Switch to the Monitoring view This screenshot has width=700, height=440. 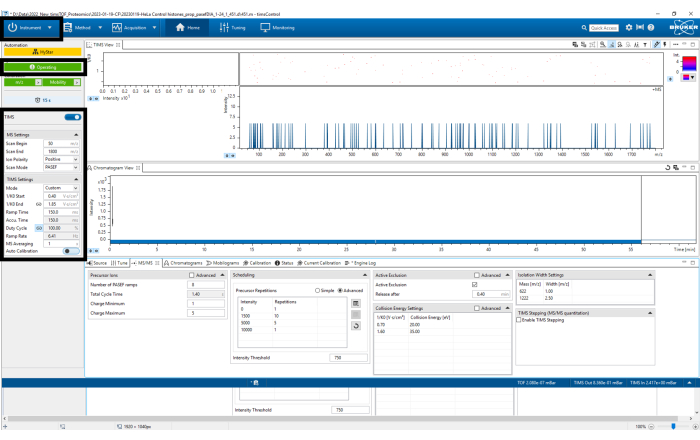click(x=277, y=28)
